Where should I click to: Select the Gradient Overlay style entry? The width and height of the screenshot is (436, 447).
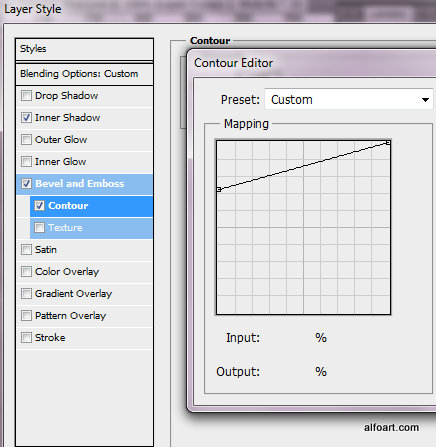(84, 294)
